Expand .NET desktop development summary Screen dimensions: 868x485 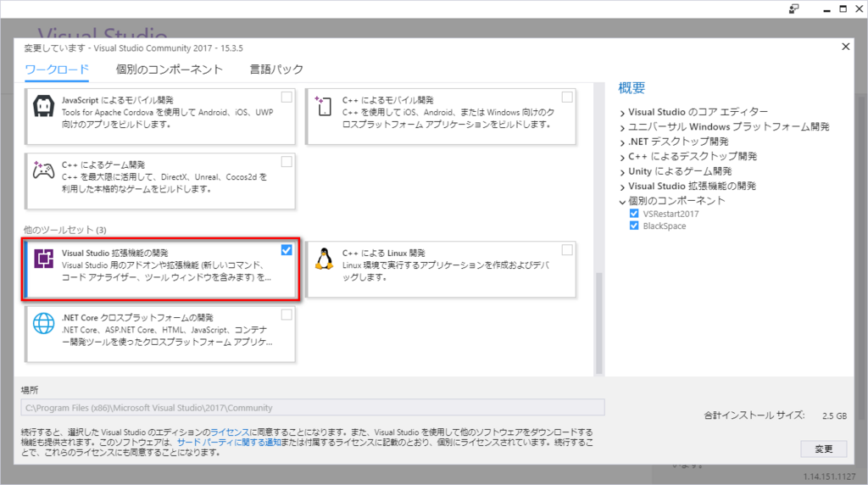coord(622,142)
